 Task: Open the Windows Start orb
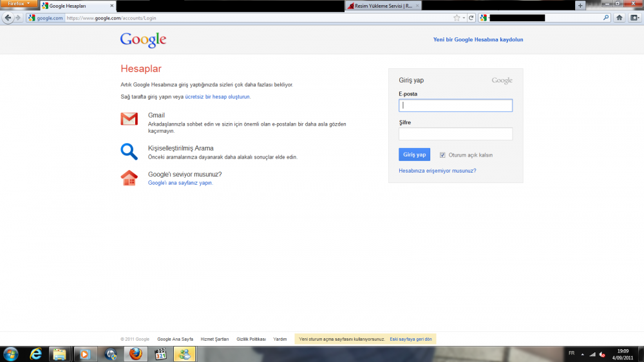point(10,354)
